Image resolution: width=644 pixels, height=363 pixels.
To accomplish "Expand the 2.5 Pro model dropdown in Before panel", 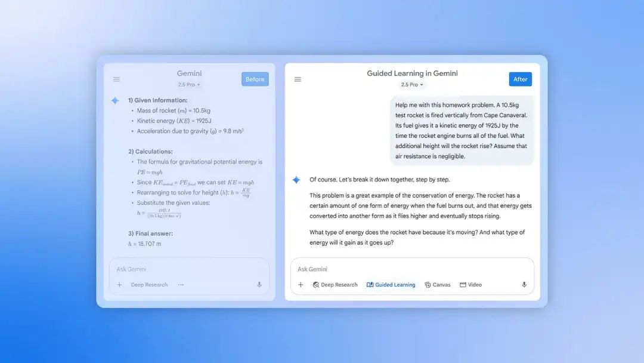I will click(x=189, y=85).
